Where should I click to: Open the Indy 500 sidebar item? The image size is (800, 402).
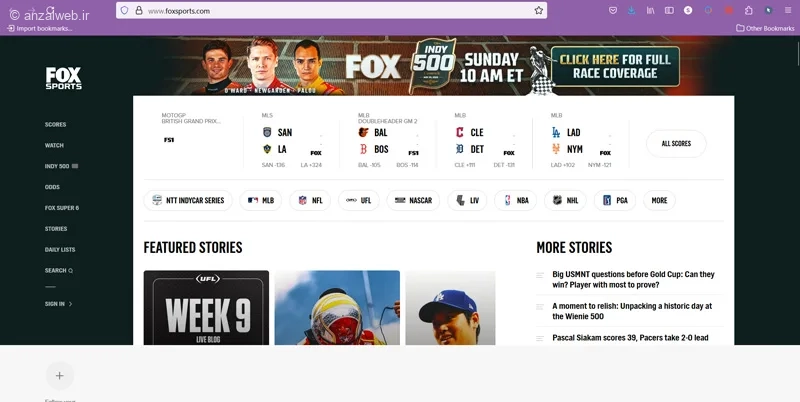pos(61,166)
